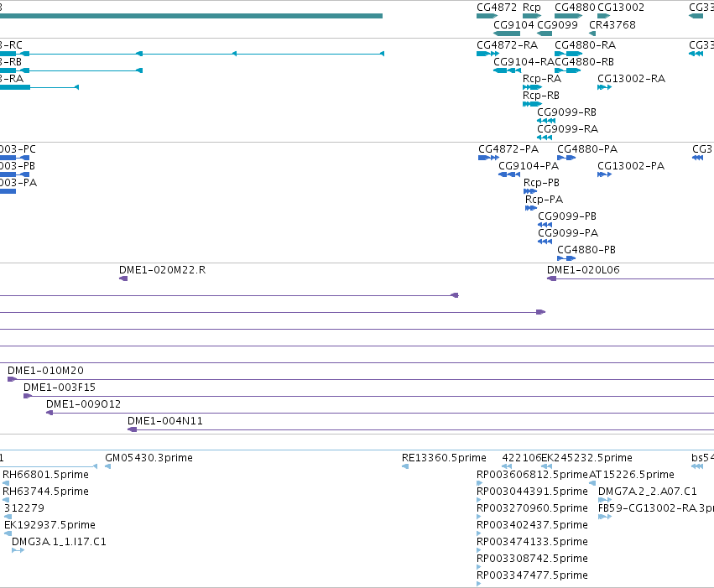Select transcript CG9099-RB
The image size is (714, 588).
(x=566, y=112)
